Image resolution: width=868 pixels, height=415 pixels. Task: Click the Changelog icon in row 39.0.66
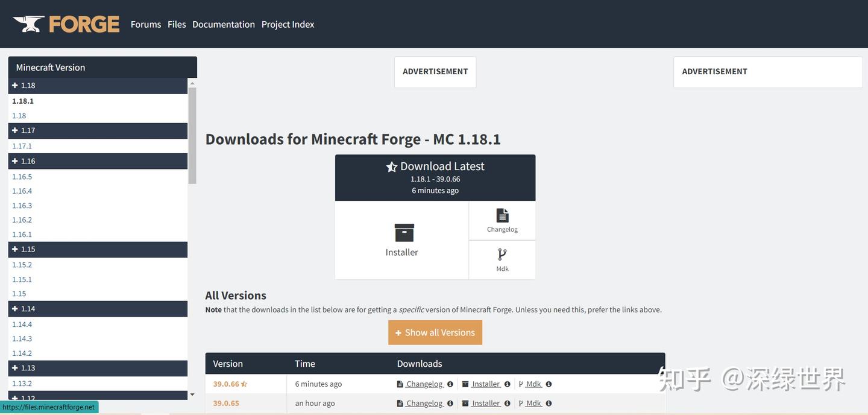(x=399, y=382)
